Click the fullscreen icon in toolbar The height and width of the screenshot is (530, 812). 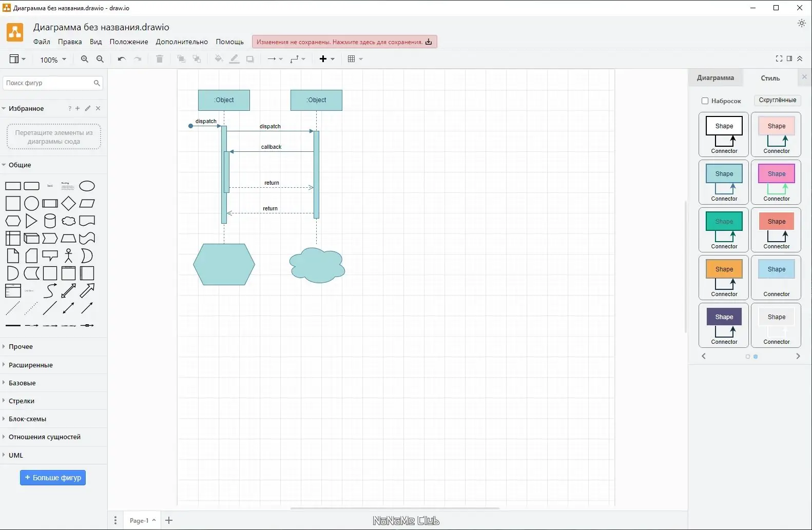(779, 58)
